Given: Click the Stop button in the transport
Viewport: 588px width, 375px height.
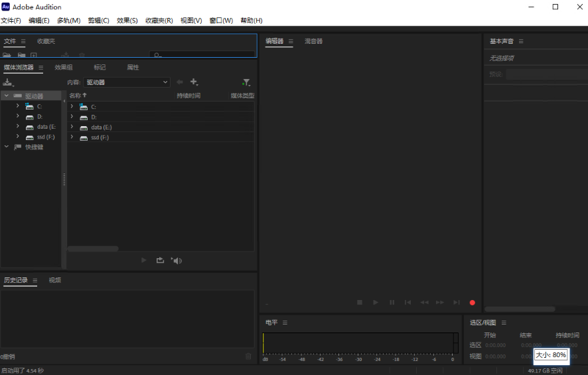Looking at the screenshot, I should tap(360, 302).
